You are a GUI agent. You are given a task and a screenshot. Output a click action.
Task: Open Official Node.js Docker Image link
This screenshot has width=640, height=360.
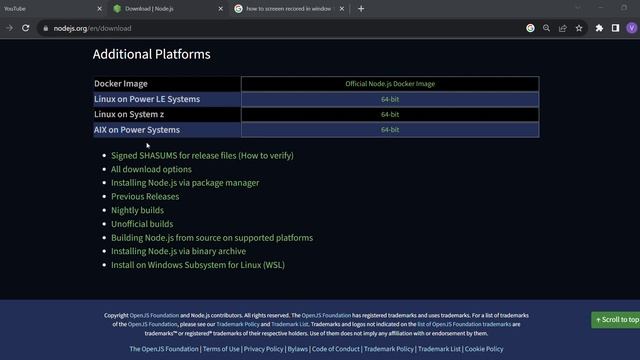point(390,84)
